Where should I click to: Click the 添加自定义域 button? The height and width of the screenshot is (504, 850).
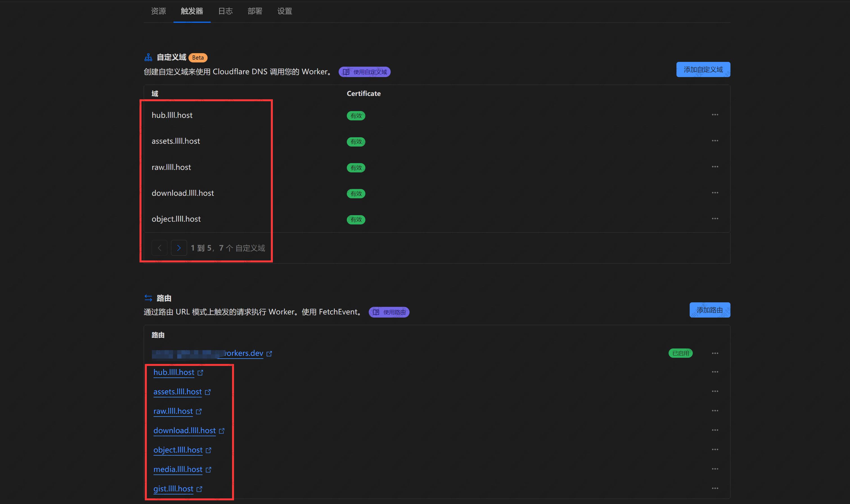(703, 70)
